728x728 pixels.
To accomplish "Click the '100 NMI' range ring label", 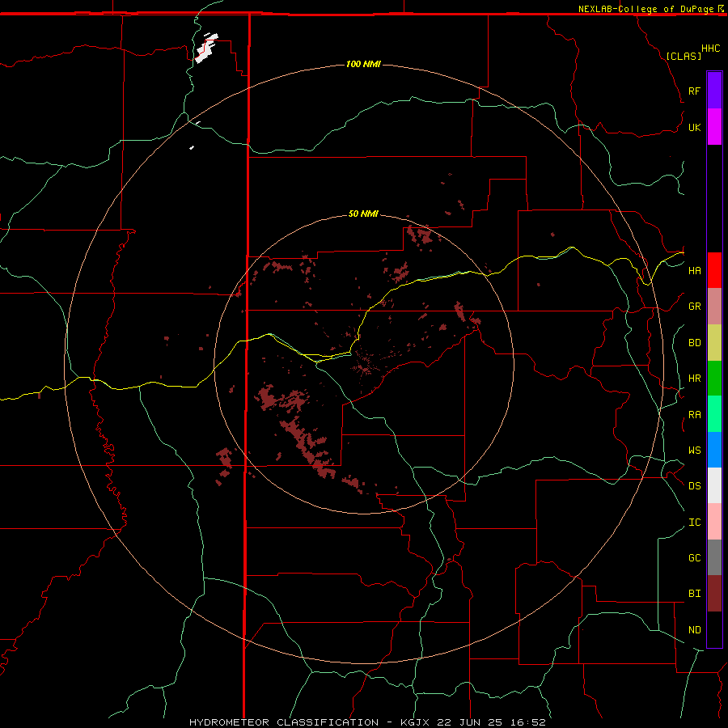I will [363, 64].
